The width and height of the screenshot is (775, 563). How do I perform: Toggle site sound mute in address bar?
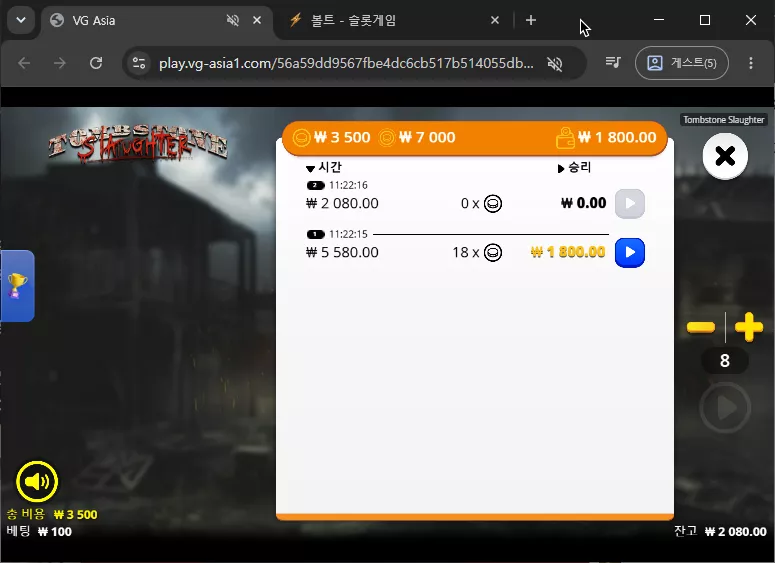pyautogui.click(x=555, y=63)
